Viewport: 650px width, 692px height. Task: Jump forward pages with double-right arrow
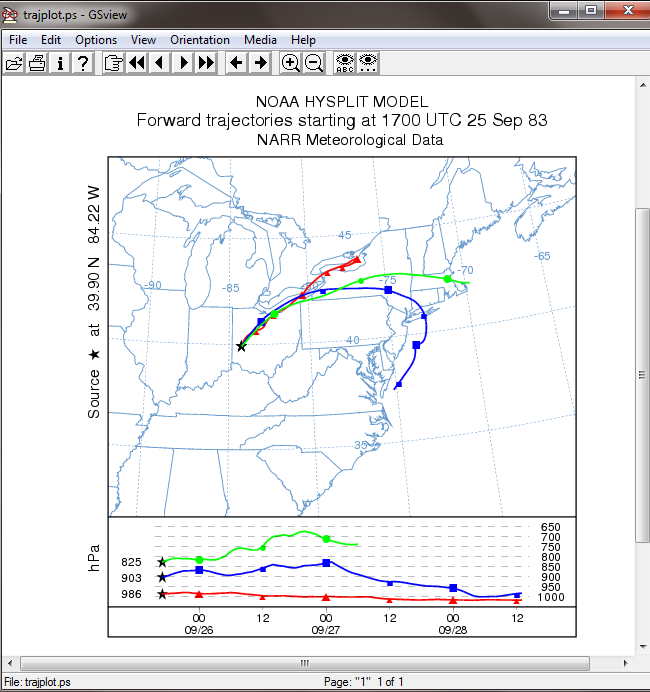[206, 63]
